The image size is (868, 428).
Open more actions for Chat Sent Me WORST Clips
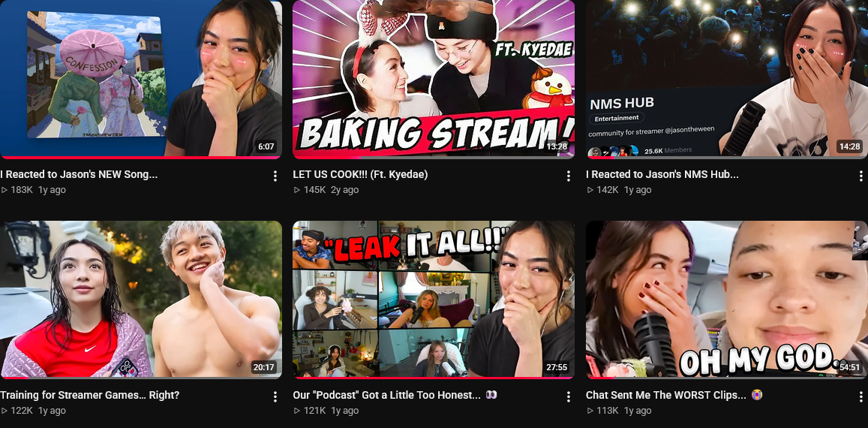(x=860, y=396)
